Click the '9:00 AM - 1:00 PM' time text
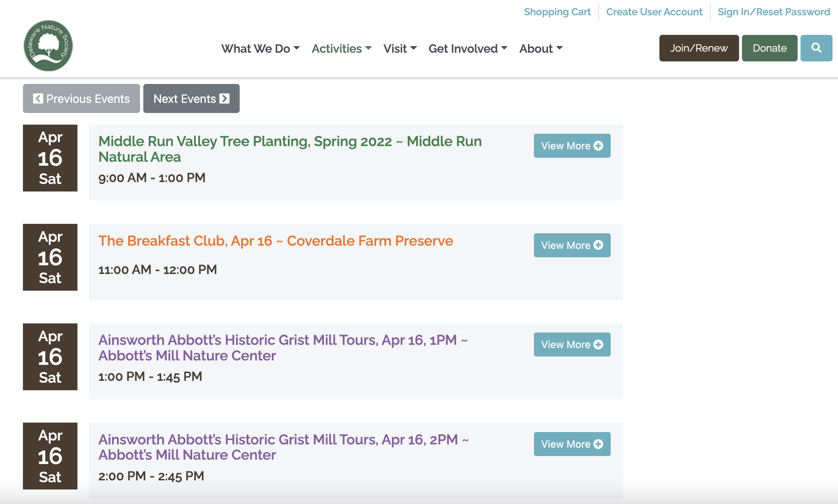The image size is (838, 504). click(x=152, y=178)
